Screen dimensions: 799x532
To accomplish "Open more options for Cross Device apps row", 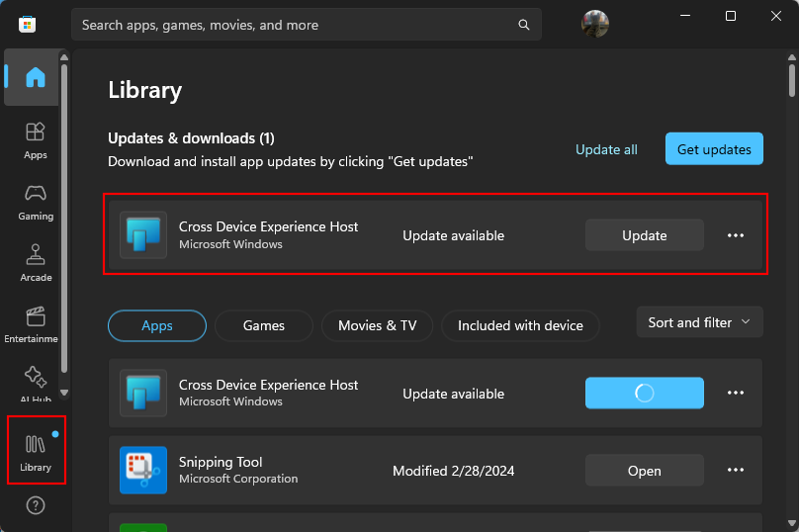I will pyautogui.click(x=736, y=393).
